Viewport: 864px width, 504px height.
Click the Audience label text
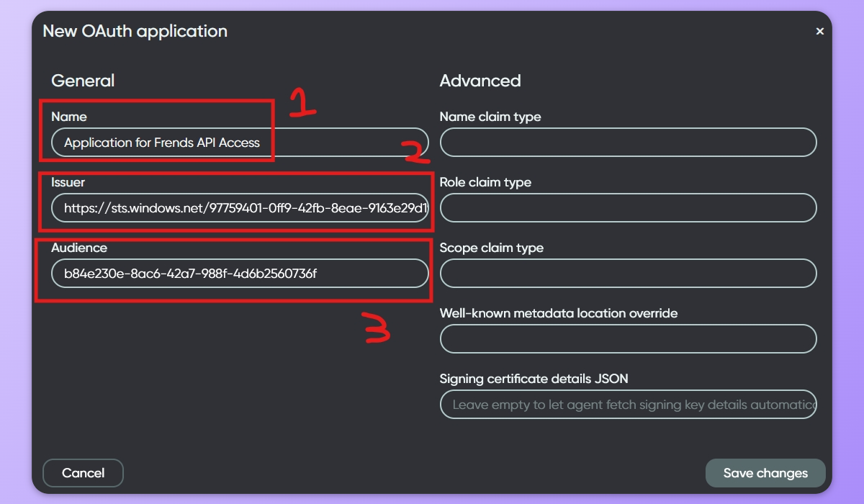coord(79,248)
